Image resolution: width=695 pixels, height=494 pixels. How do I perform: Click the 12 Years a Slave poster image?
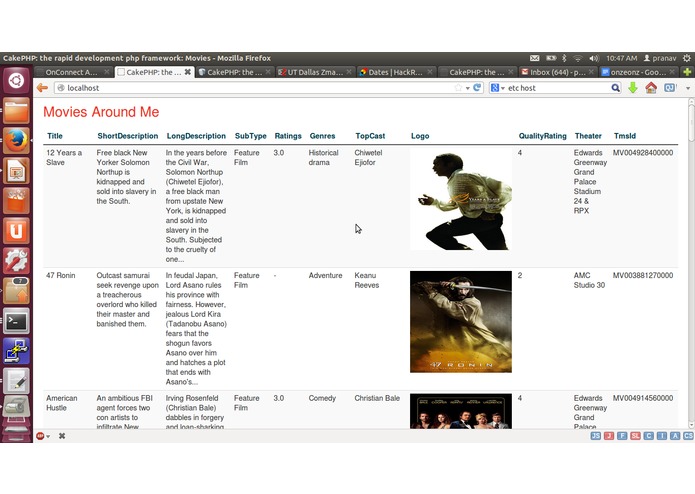(x=461, y=199)
